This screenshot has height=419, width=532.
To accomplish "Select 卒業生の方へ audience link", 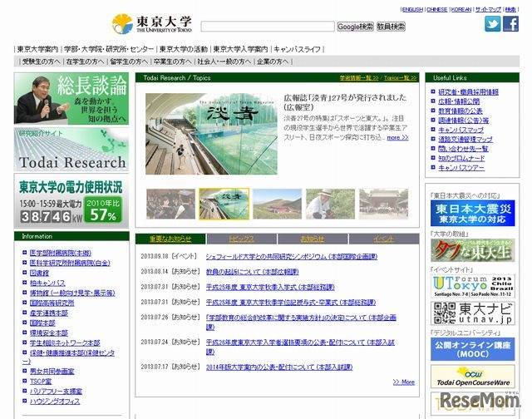I will point(172,62).
